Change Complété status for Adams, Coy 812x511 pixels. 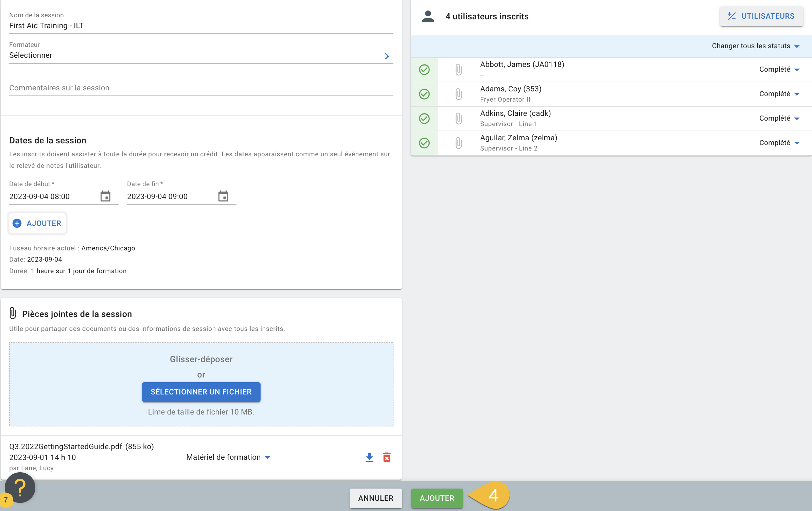[779, 94]
